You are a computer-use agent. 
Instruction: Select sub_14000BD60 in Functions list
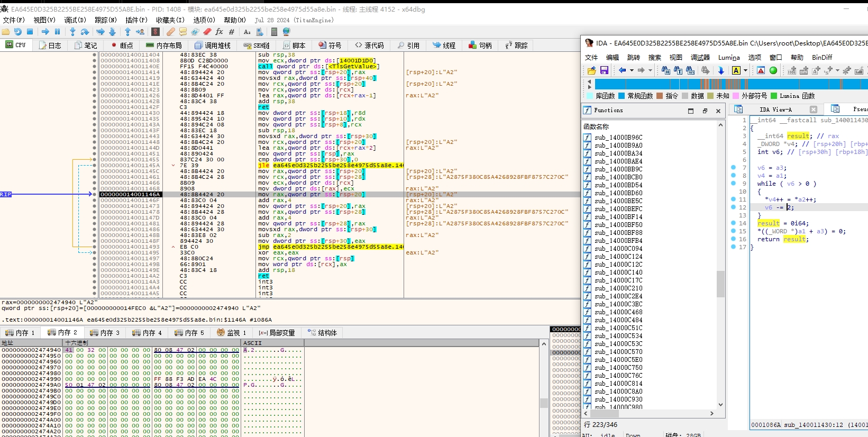coord(618,193)
